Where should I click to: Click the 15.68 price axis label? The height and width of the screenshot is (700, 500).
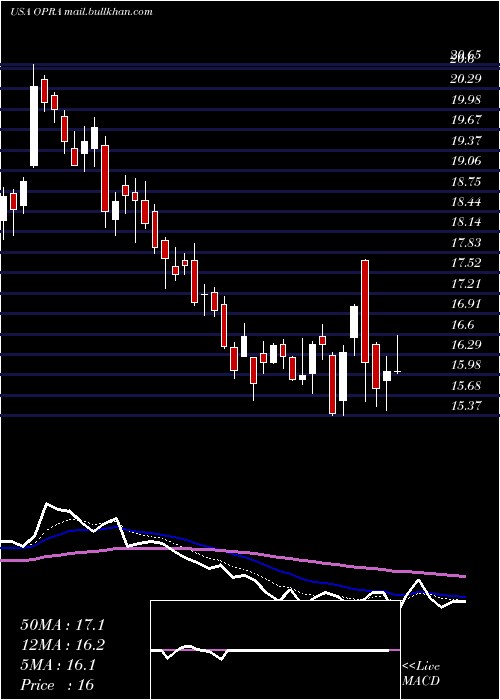pyautogui.click(x=466, y=386)
